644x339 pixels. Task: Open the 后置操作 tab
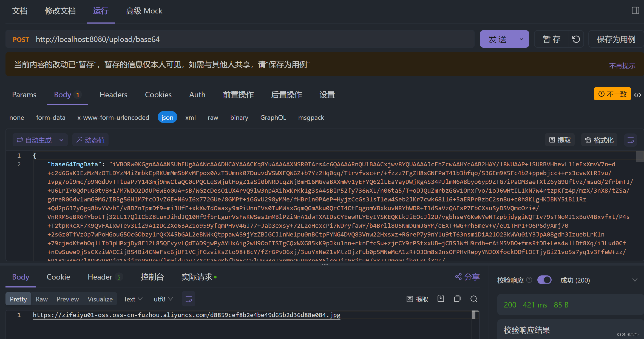click(x=286, y=95)
